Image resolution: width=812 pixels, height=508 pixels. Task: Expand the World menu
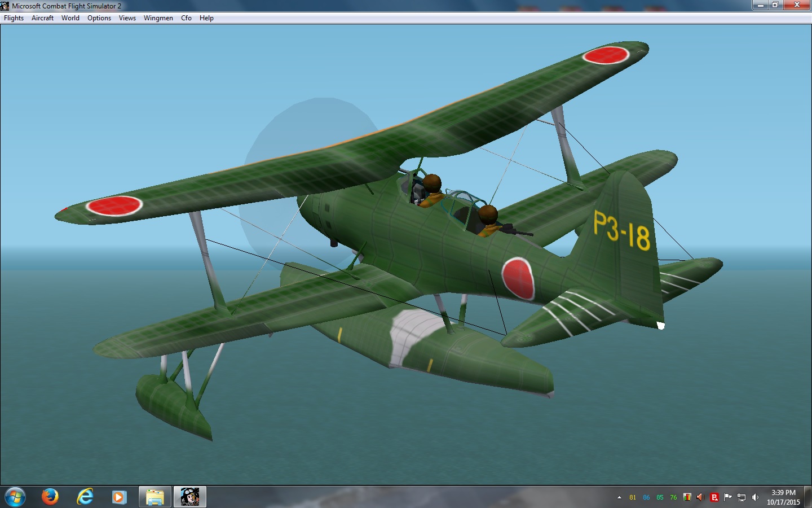(x=70, y=18)
